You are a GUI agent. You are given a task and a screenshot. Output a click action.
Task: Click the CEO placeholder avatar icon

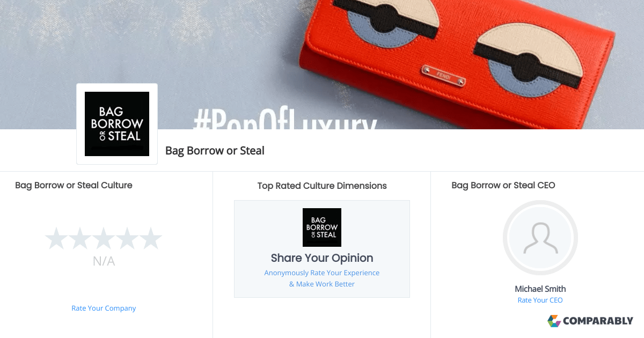click(540, 238)
